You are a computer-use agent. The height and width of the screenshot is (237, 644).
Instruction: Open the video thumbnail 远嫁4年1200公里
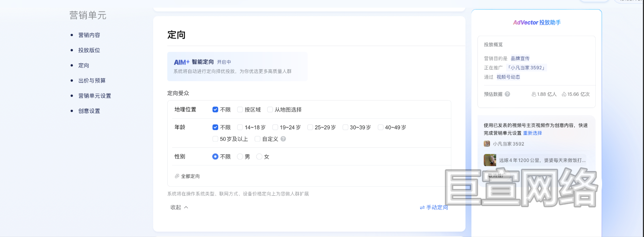(x=490, y=160)
